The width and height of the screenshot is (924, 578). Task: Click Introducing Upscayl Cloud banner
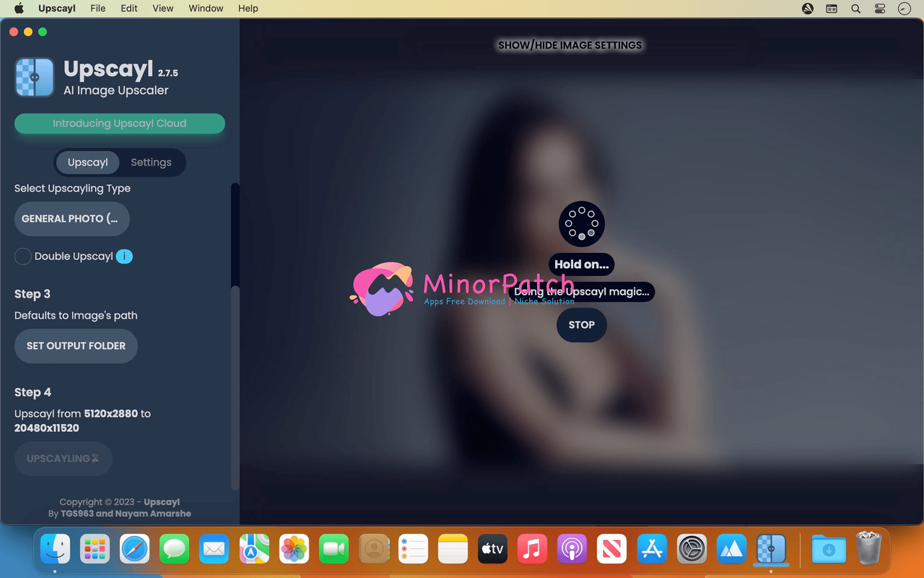click(120, 124)
